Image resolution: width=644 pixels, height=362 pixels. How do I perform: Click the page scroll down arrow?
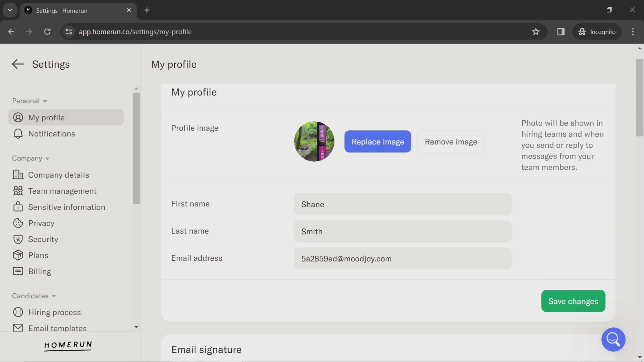click(639, 357)
